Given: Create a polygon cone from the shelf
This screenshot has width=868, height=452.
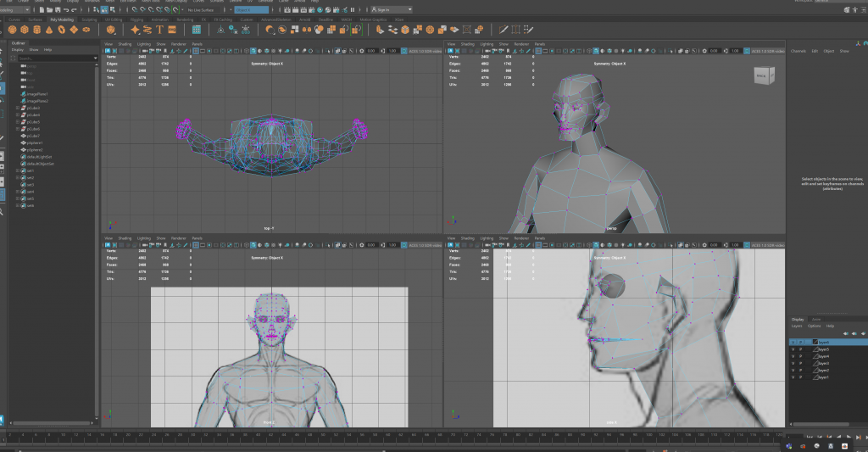Looking at the screenshot, I should click(50, 30).
